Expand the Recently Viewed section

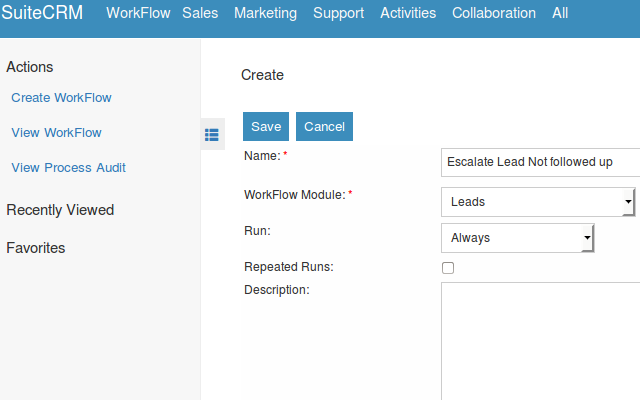click(x=60, y=210)
